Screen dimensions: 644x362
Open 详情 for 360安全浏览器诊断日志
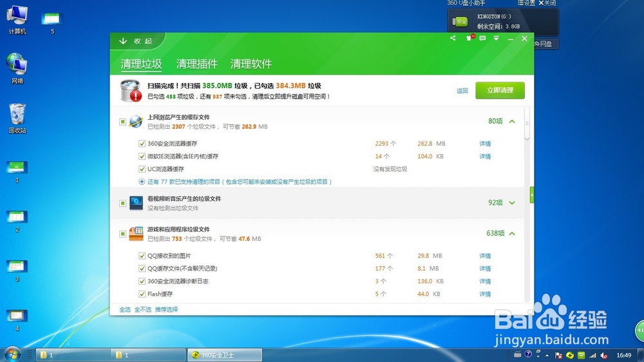tap(485, 281)
